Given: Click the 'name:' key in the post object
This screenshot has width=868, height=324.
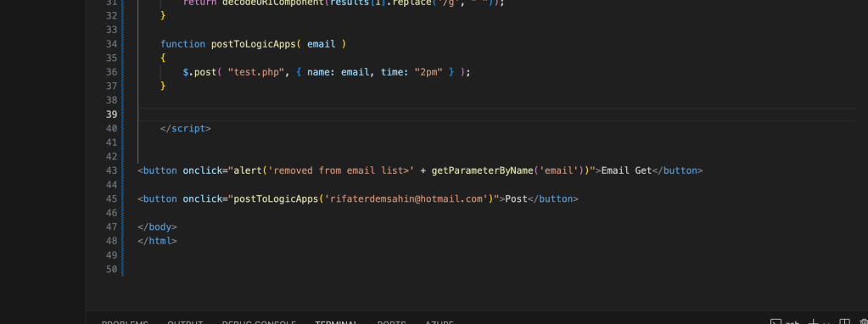Looking at the screenshot, I should [321, 72].
